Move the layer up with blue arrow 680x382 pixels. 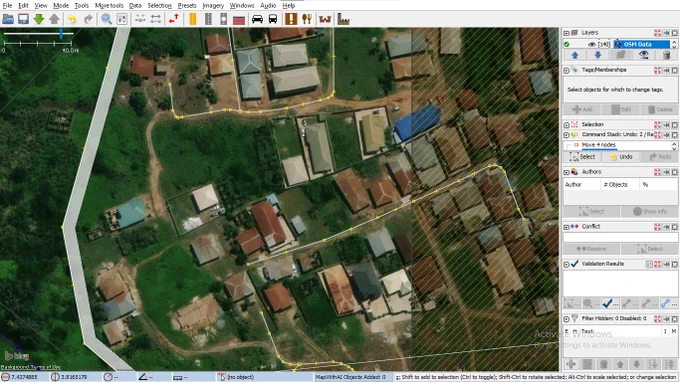(x=575, y=55)
